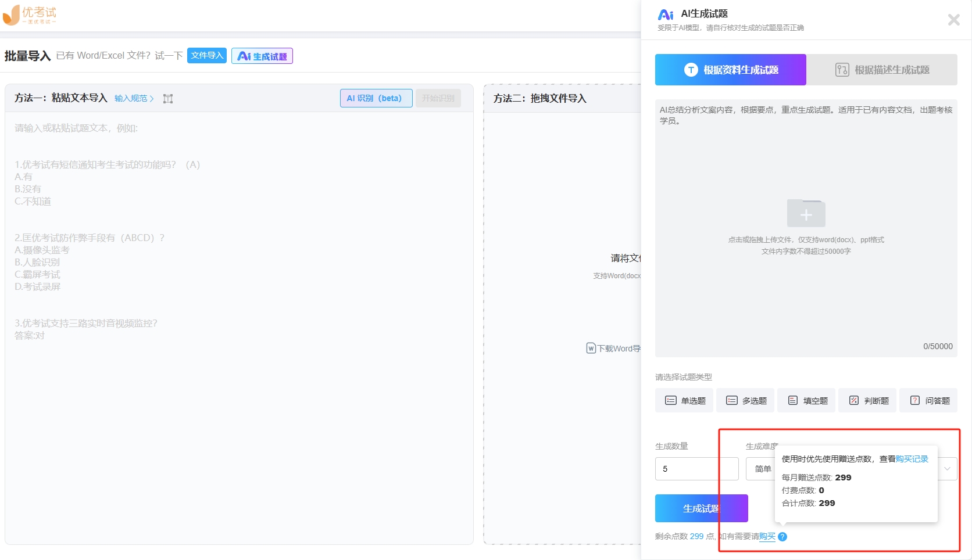This screenshot has width=972, height=560.
Task: Click the file upload drop zone text
Action: pyautogui.click(x=806, y=245)
